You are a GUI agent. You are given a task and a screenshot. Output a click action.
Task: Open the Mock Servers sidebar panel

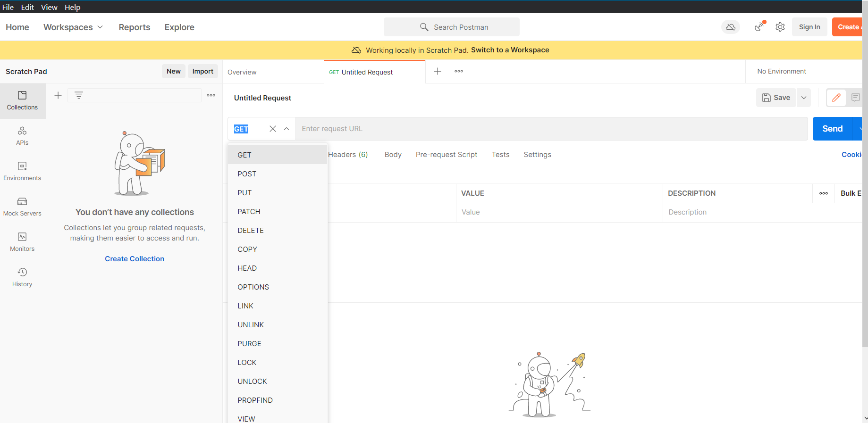click(22, 207)
